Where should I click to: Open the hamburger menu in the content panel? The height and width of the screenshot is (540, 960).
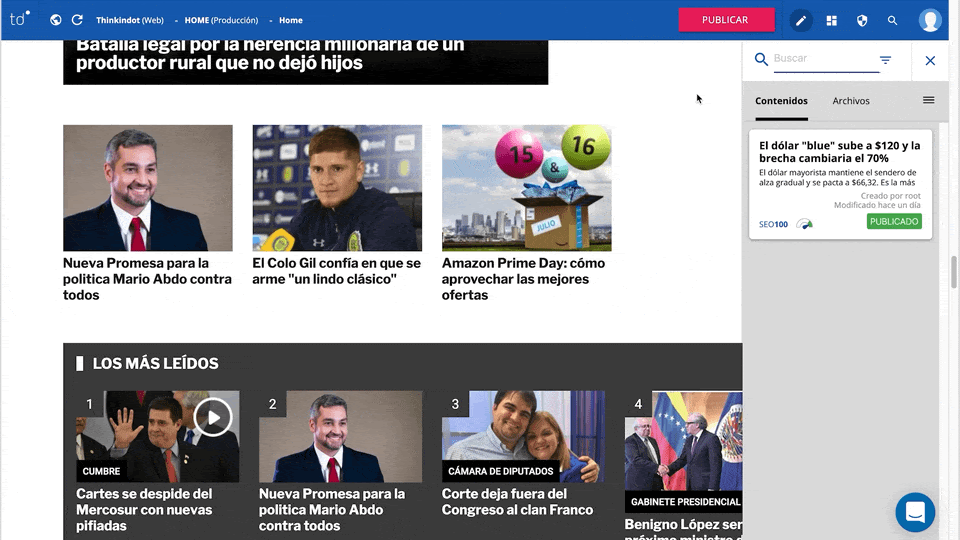click(929, 100)
